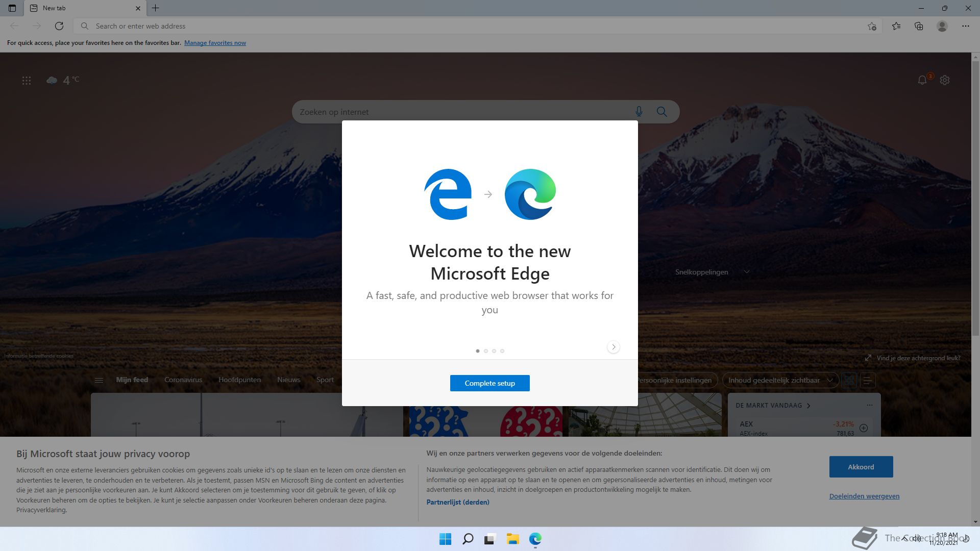Click the scrollbar down arrow

coord(975,522)
